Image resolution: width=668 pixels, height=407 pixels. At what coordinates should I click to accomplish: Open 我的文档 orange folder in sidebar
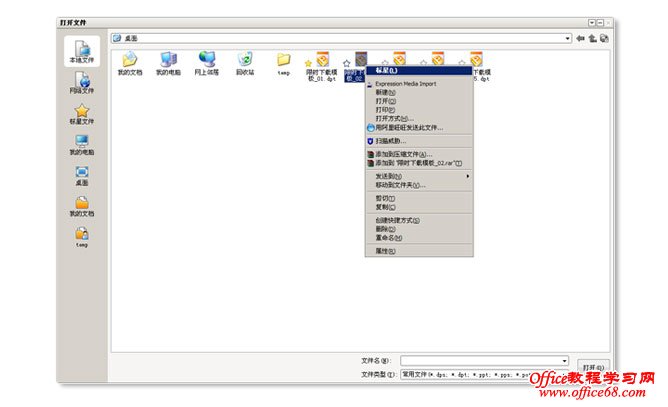(x=82, y=206)
